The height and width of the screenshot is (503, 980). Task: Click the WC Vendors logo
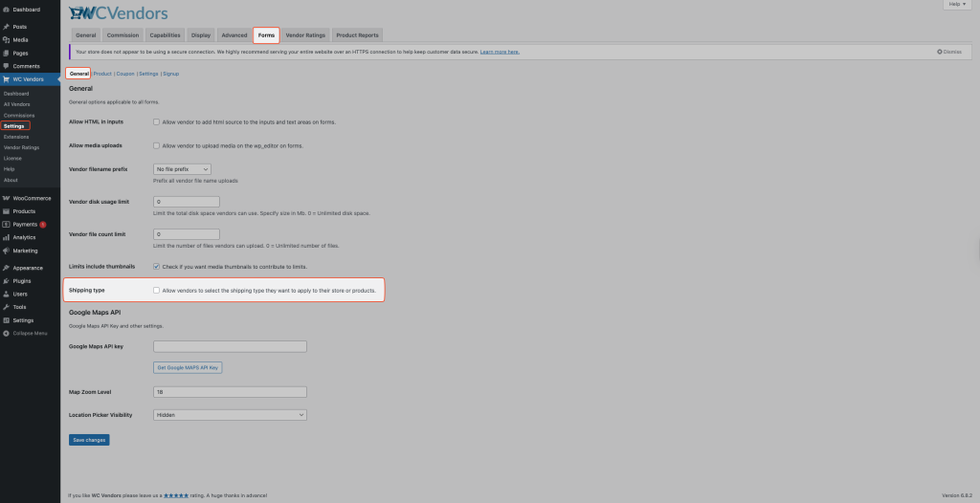(118, 13)
